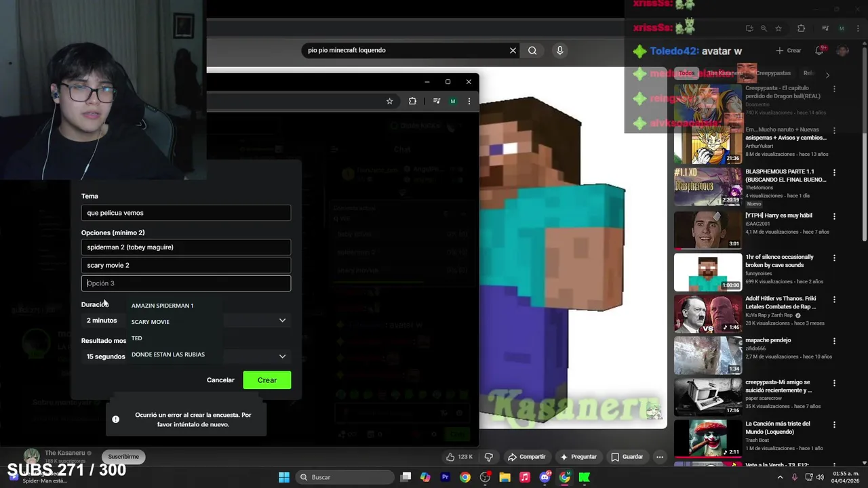Select the Creepypastas chip

pos(773,73)
